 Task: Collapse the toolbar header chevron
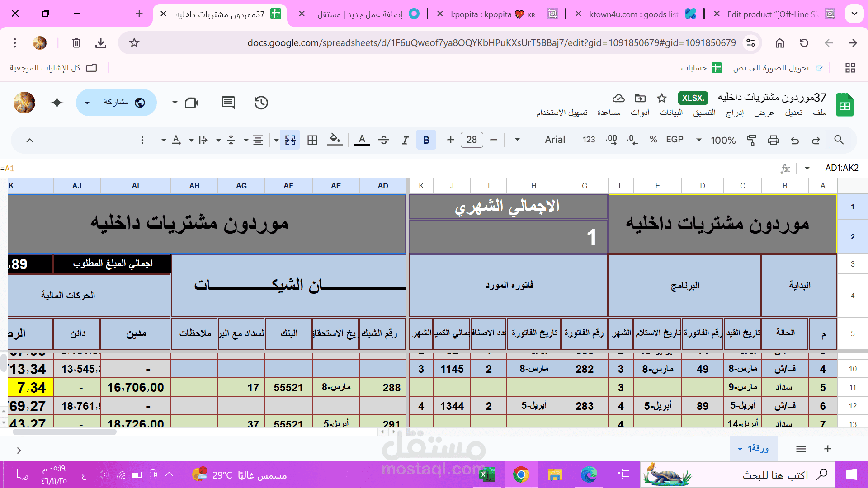point(30,140)
